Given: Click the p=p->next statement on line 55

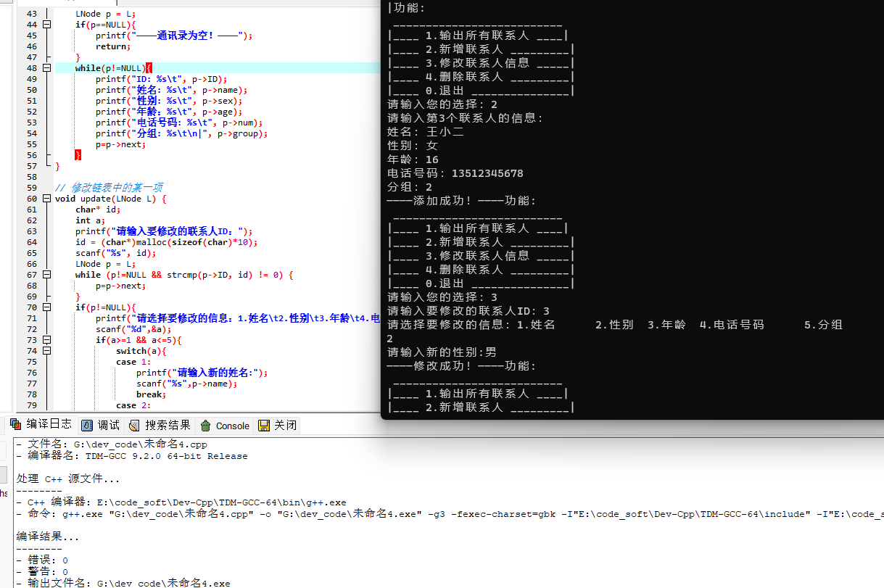Looking at the screenshot, I should [120, 144].
